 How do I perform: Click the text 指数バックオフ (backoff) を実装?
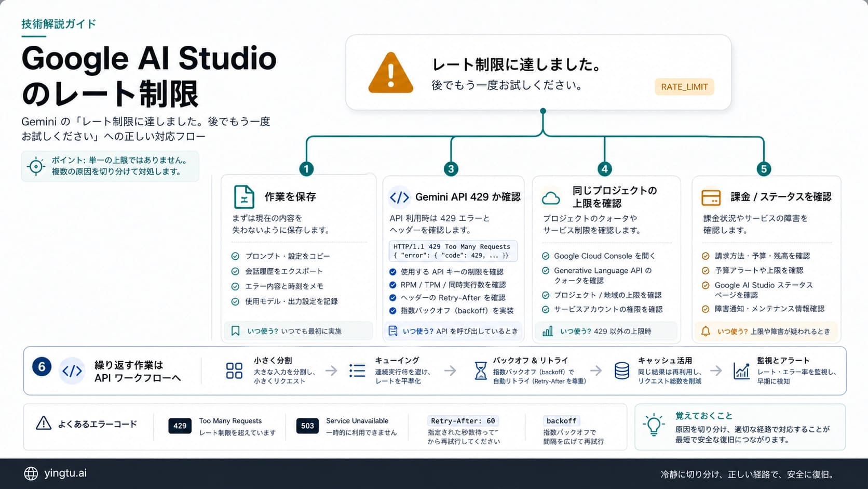457,311
